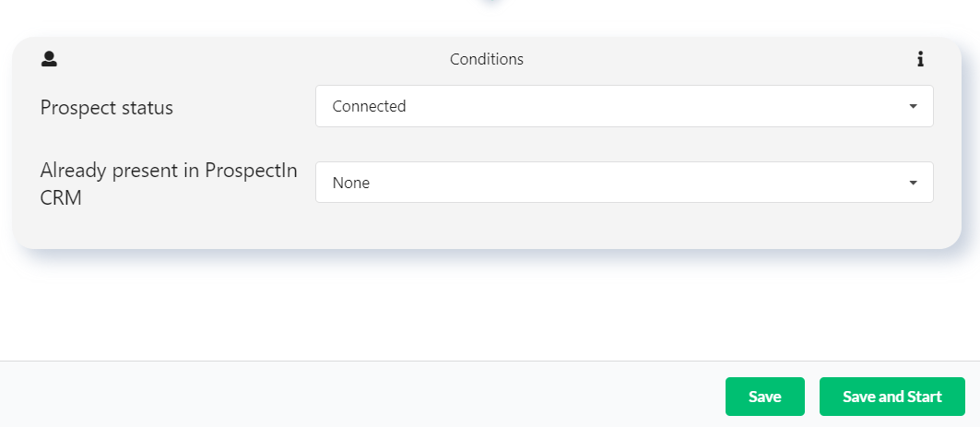Select the Connected value field

click(624, 106)
